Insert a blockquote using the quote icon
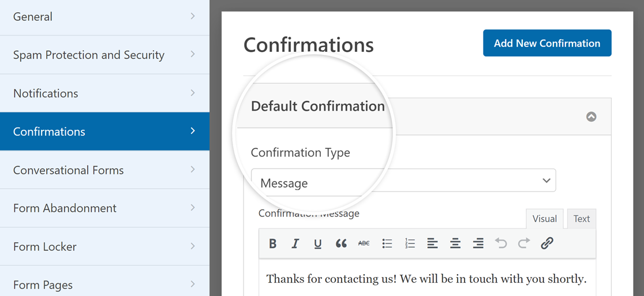This screenshot has width=644, height=296. click(341, 243)
